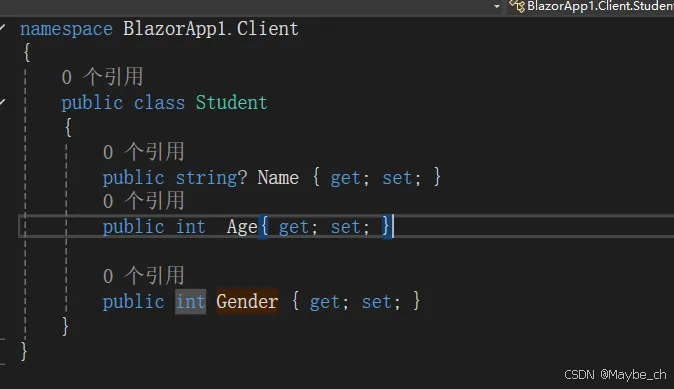Image resolution: width=674 pixels, height=389 pixels.
Task: Click "BlazorApp1.Client" in the namespace line
Action: 211,29
